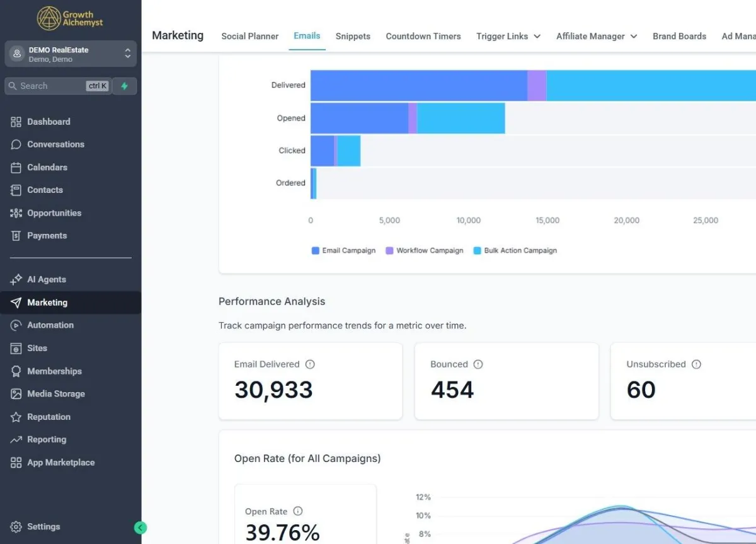Click the Opened Bulk Action bar segment
Viewport: 756px width, 544px height.
461,119
